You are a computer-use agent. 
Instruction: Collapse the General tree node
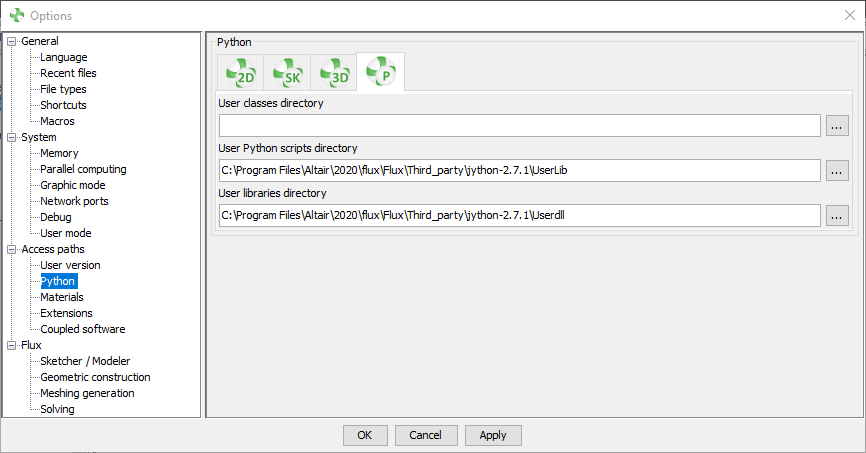[x=12, y=42]
